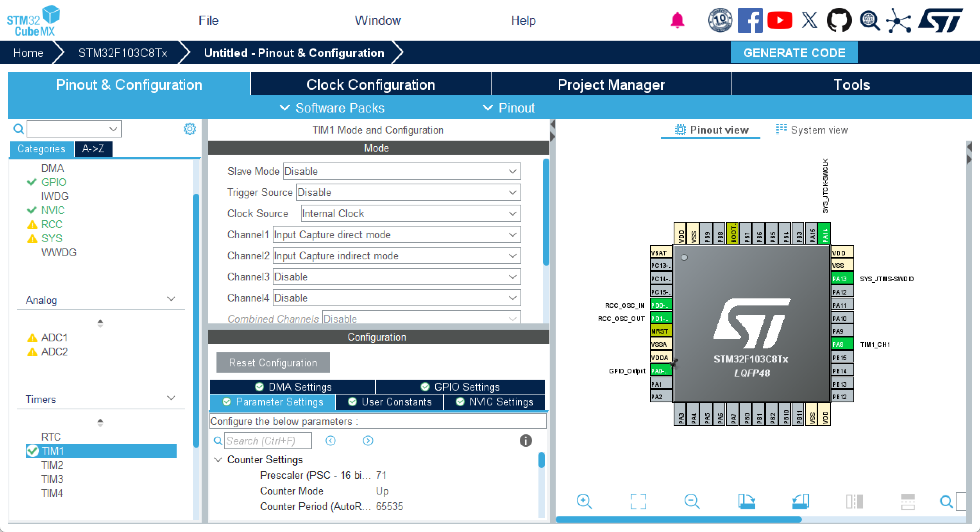
Task: Click the ST network star icon
Action: [899, 20]
